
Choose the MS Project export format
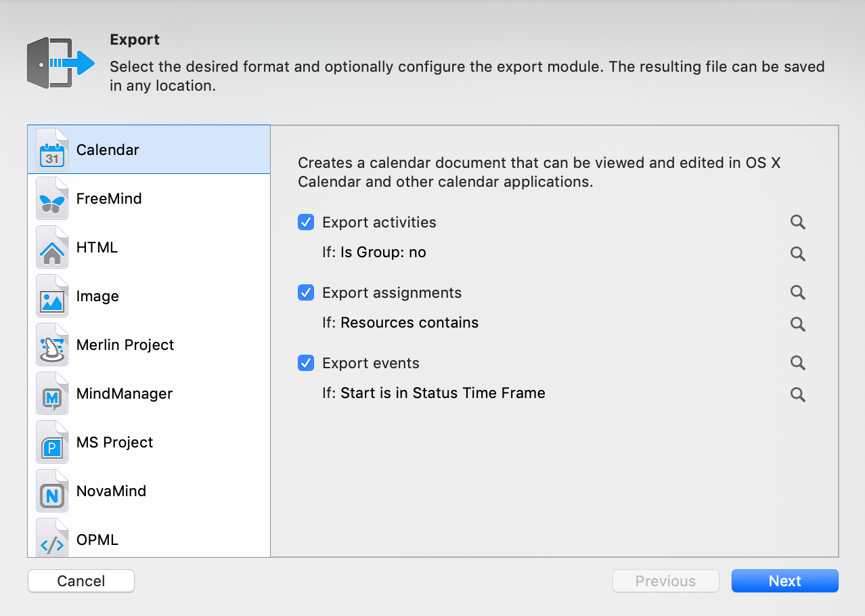(x=149, y=442)
